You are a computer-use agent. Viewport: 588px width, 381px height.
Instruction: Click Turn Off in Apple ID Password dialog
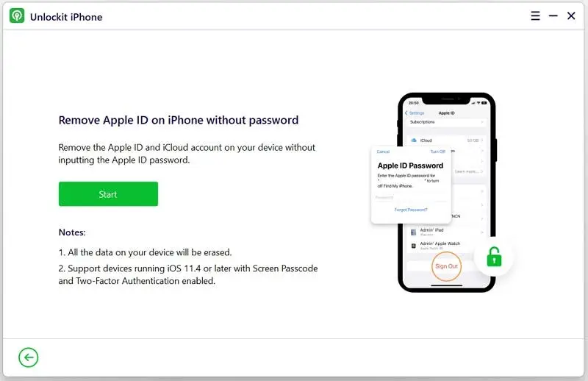click(x=437, y=152)
